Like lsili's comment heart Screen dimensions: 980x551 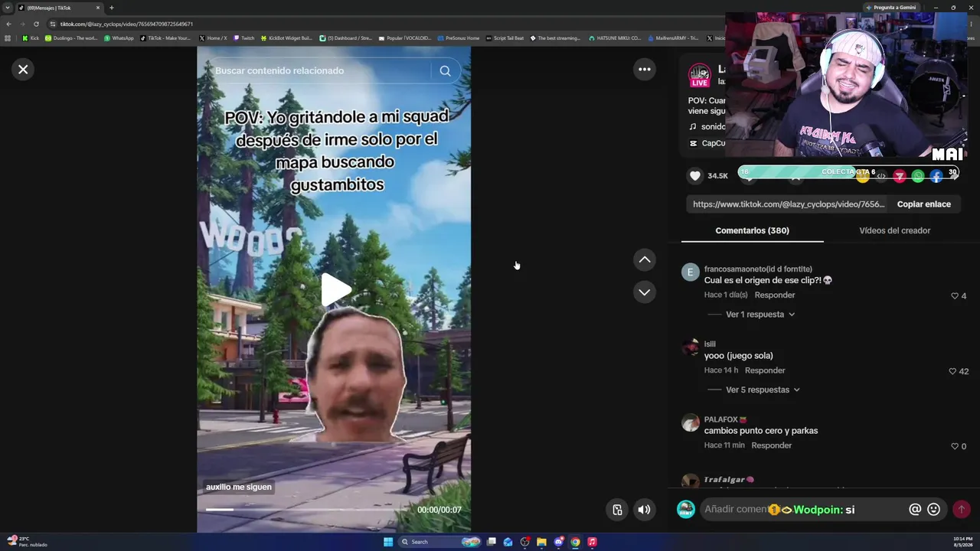pyautogui.click(x=953, y=371)
